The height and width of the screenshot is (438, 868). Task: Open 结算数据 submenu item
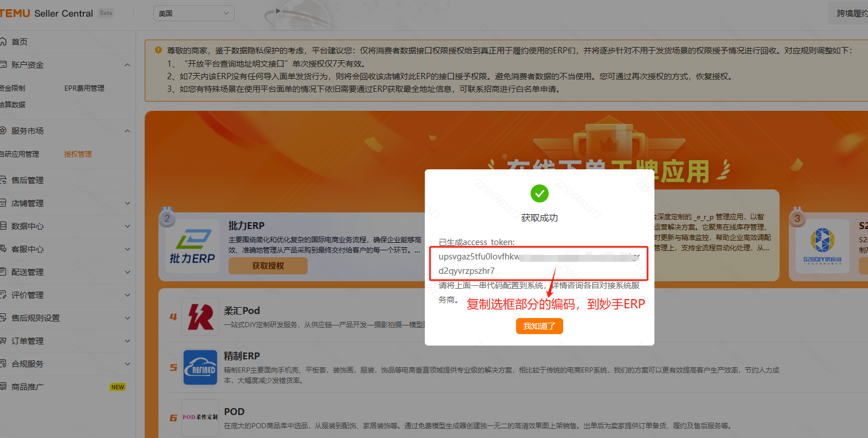pos(12,104)
